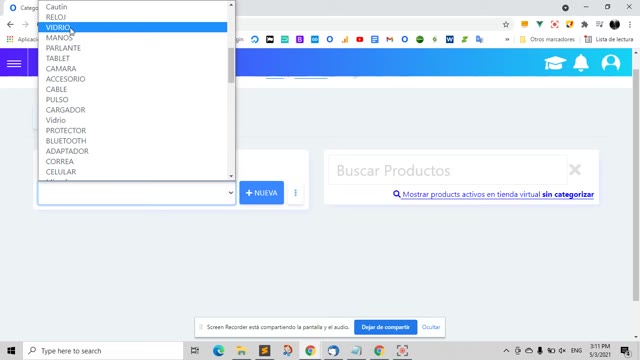The width and height of the screenshot is (640, 360).
Task: Click the dropdown list scroll-down arrow
Action: coord(231,176)
